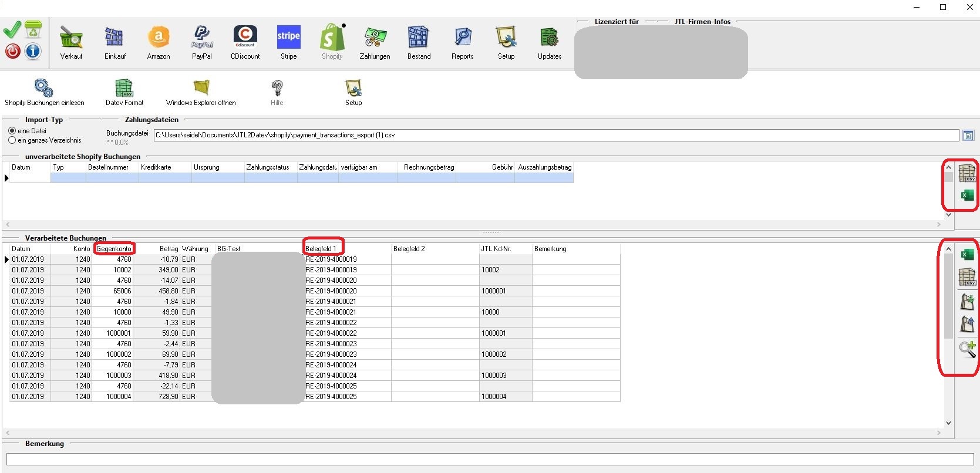This screenshot has height=473, width=980.
Task: Sort by Gegenkonto column header
Action: (114, 249)
